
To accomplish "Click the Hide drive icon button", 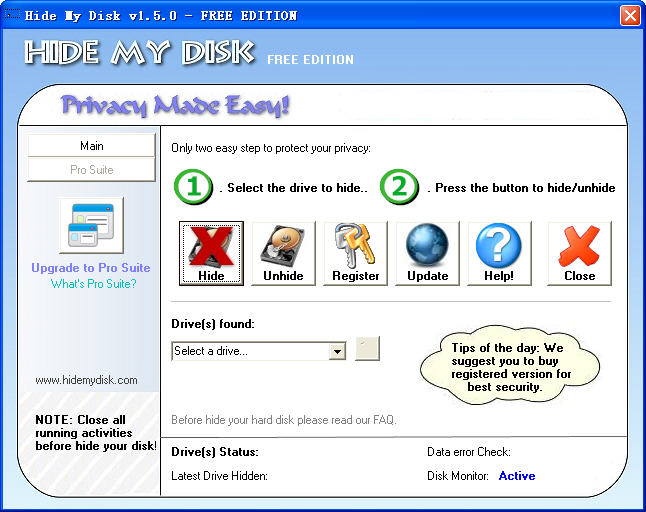I will 211,253.
